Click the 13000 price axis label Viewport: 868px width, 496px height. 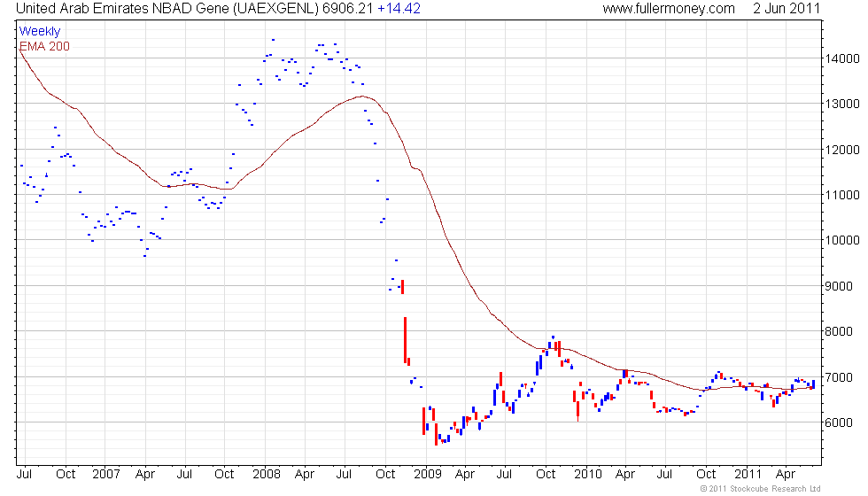842,104
